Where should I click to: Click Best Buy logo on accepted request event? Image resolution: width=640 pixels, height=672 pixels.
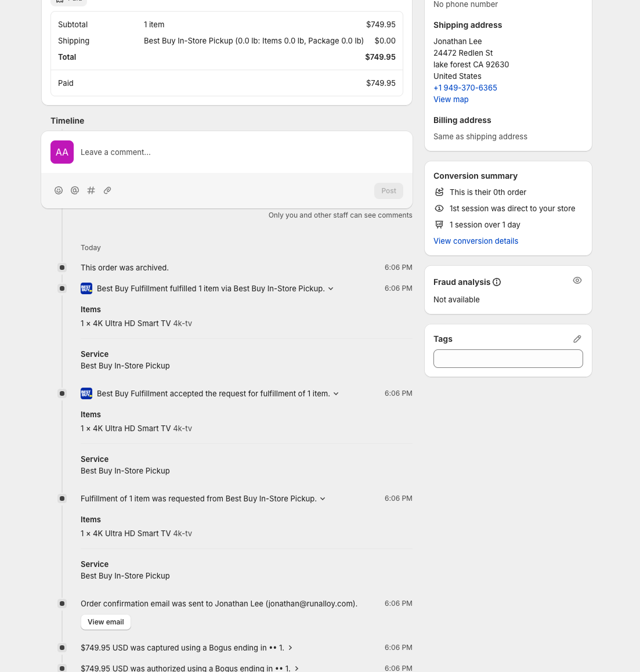coord(86,393)
